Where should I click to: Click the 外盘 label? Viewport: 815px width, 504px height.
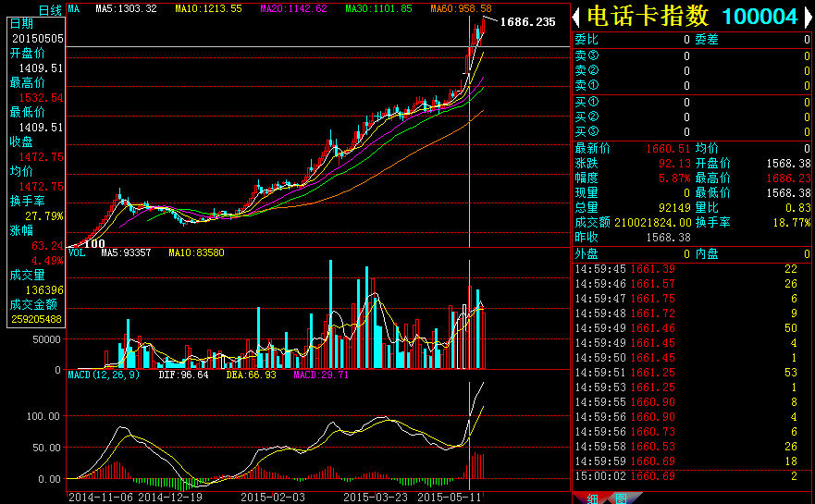tap(587, 254)
